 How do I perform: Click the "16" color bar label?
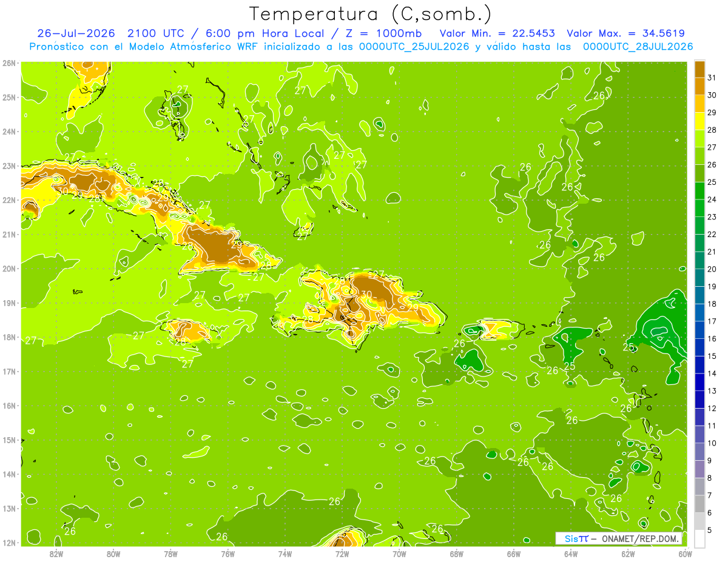point(712,339)
